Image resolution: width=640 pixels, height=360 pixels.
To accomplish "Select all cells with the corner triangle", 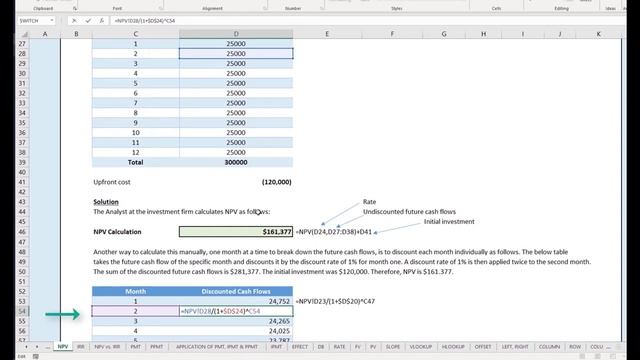I will 24,34.
